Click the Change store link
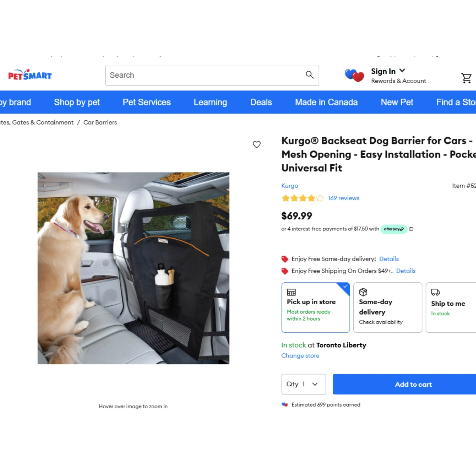Image resolution: width=476 pixels, height=476 pixels. (300, 356)
